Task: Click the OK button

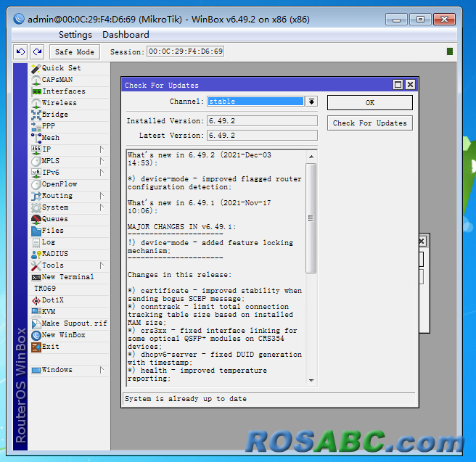Action: [x=370, y=102]
